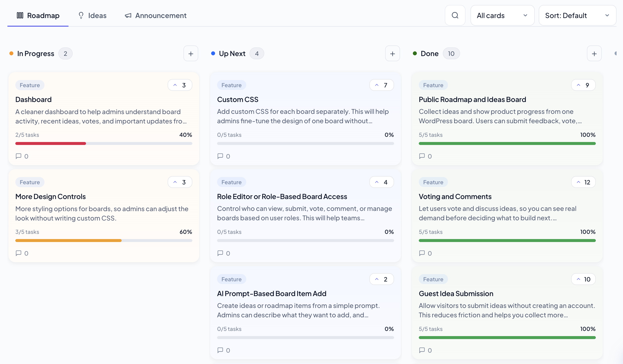Click the In Progress count badge 2
The width and height of the screenshot is (623, 364).
tap(66, 54)
